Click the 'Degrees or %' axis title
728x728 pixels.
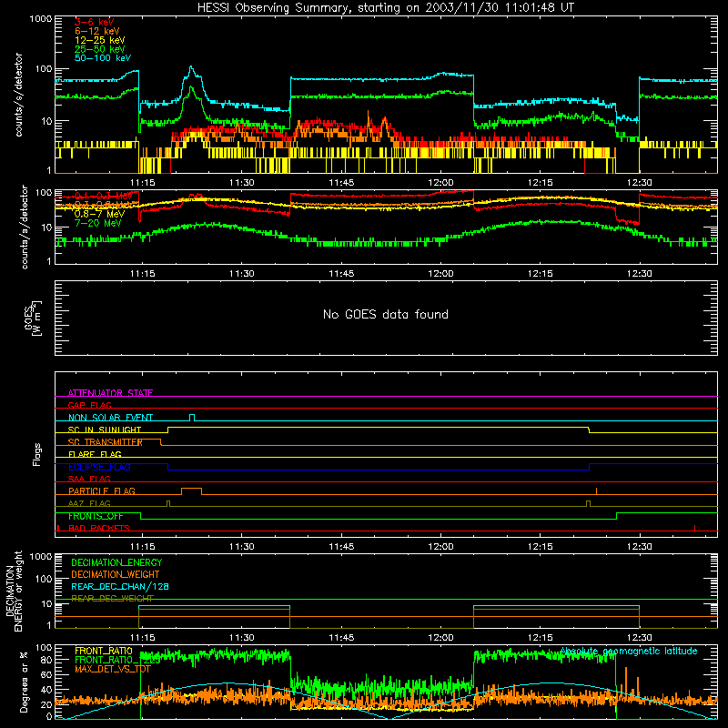pyautogui.click(x=24, y=682)
